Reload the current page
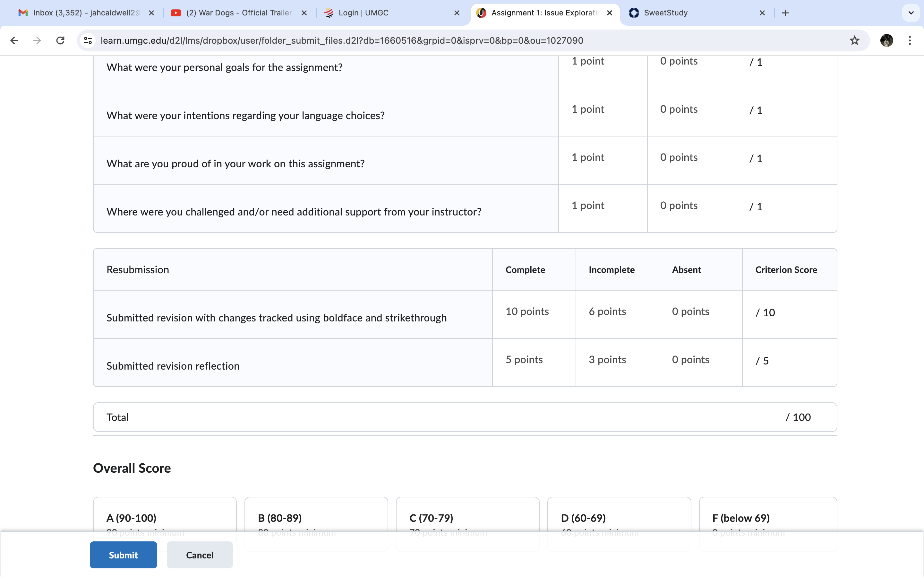This screenshot has height=578, width=924. click(60, 40)
